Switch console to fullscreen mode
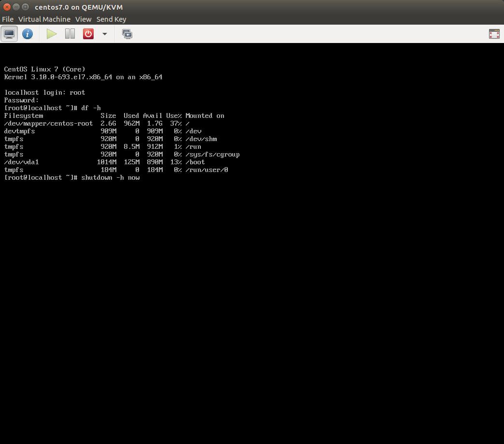Image resolution: width=504 pixels, height=444 pixels. point(494,34)
